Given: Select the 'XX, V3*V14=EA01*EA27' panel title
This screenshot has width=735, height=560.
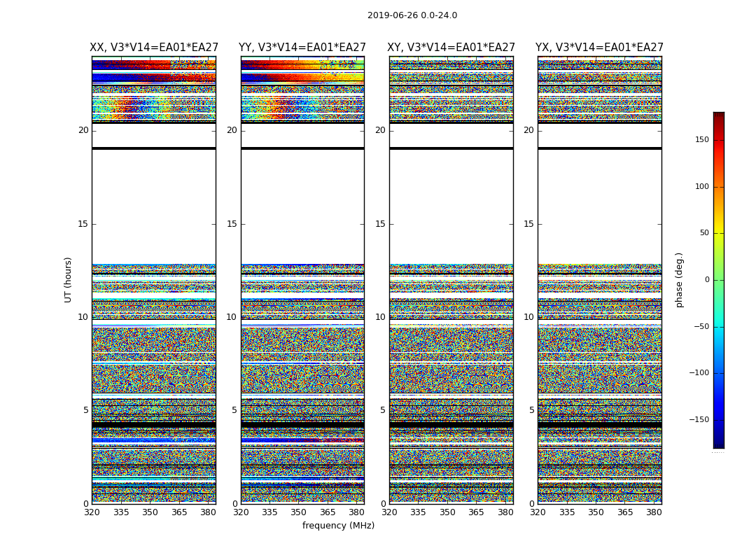Looking at the screenshot, I should pyautogui.click(x=154, y=48).
